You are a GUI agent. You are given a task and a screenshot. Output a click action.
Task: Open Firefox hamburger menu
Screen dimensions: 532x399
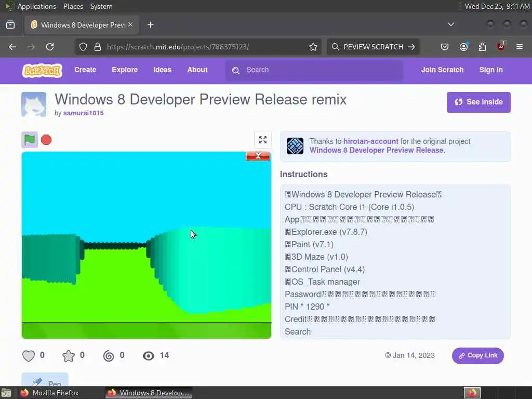[x=520, y=47]
